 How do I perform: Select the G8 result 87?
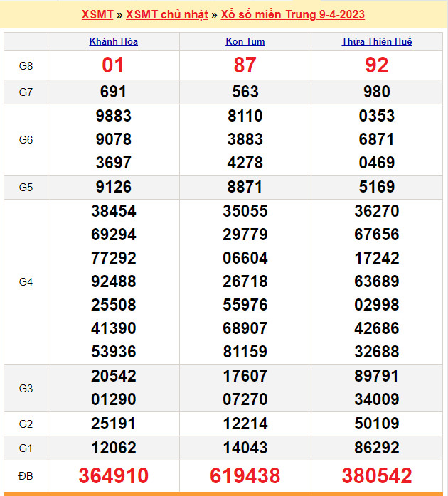[245, 65]
